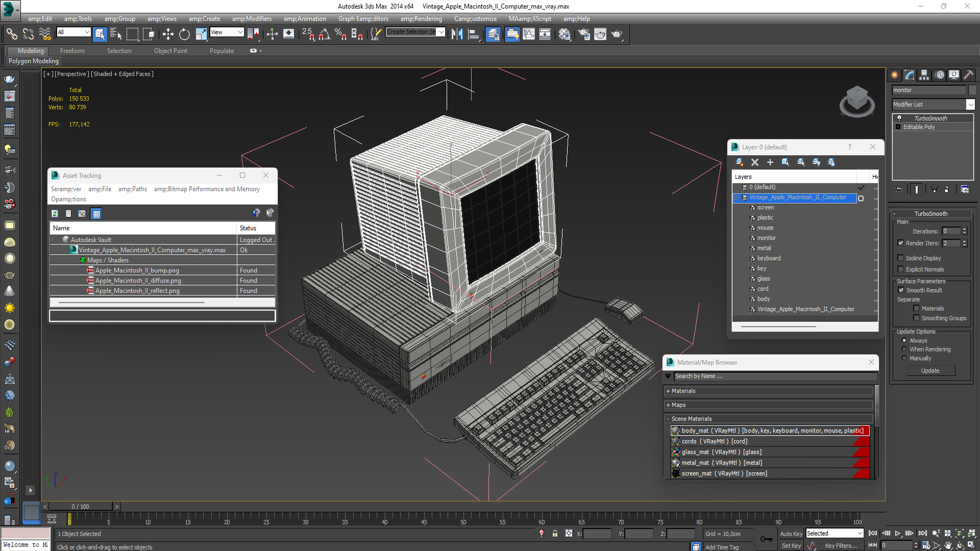The height and width of the screenshot is (551, 980).
Task: Click the TurboSmooth Update button
Action: (930, 371)
